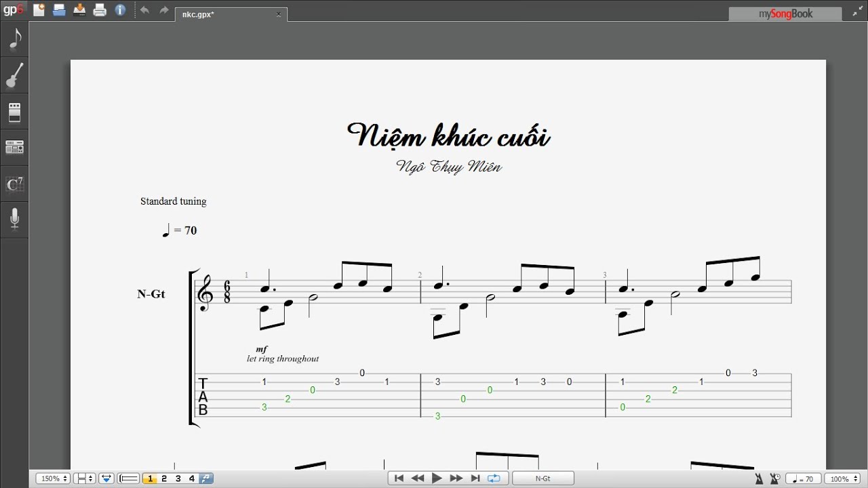This screenshot has height=488, width=868.
Task: Click the tempo 70 field in status bar
Action: pyautogui.click(x=804, y=479)
